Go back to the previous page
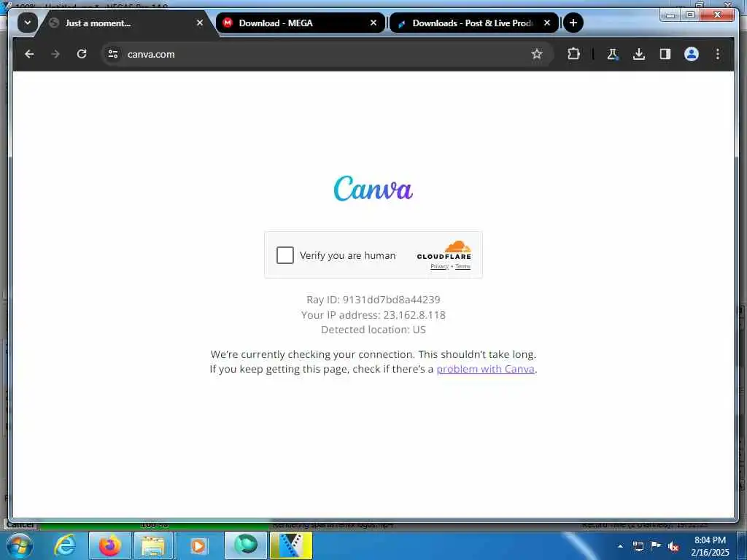The height and width of the screenshot is (560, 747). pyautogui.click(x=29, y=54)
